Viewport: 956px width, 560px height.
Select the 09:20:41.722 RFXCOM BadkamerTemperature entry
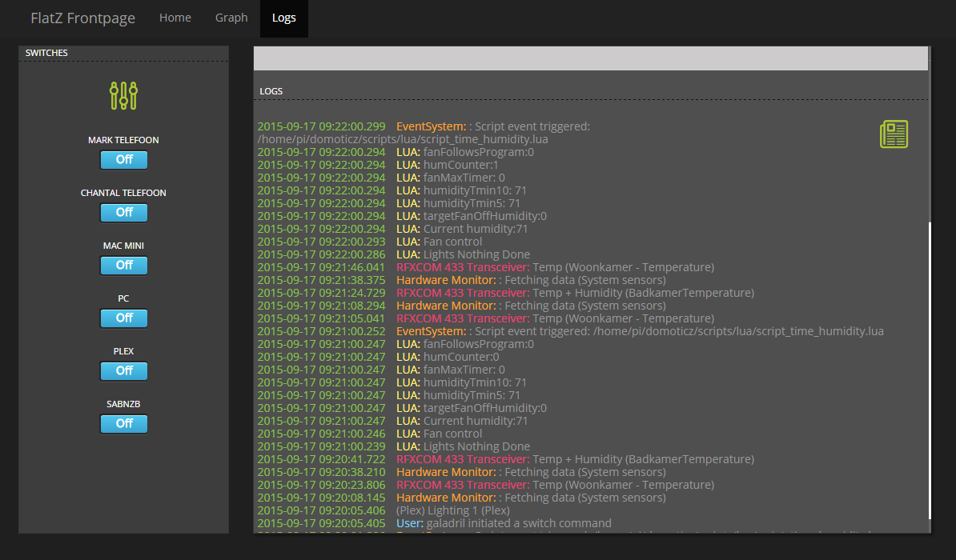coord(505,459)
